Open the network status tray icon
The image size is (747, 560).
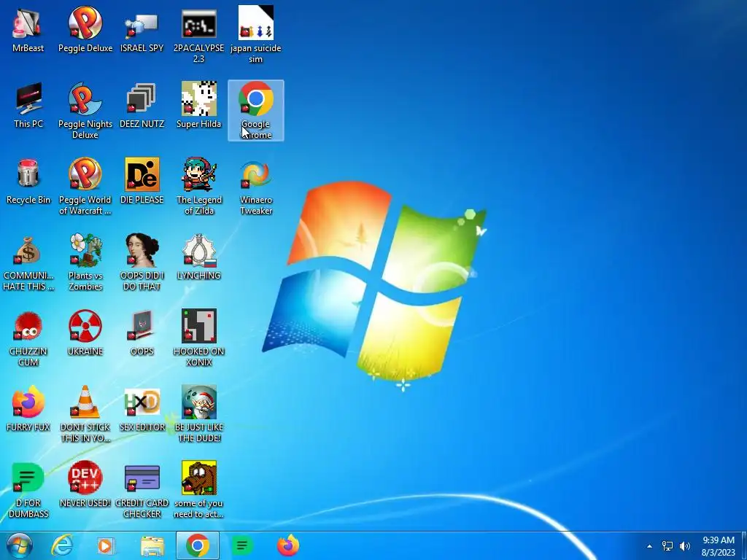tap(667, 546)
